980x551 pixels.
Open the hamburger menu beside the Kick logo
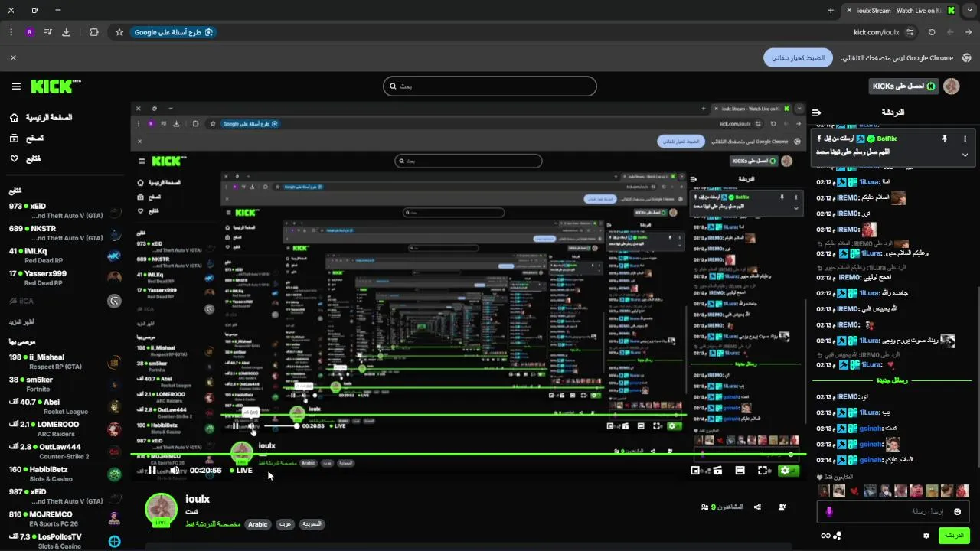coord(16,86)
